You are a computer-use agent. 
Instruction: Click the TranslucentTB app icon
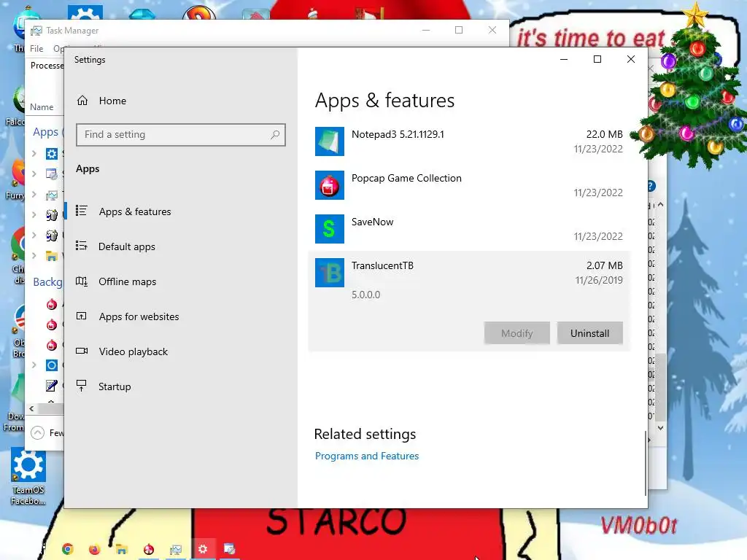(330, 273)
